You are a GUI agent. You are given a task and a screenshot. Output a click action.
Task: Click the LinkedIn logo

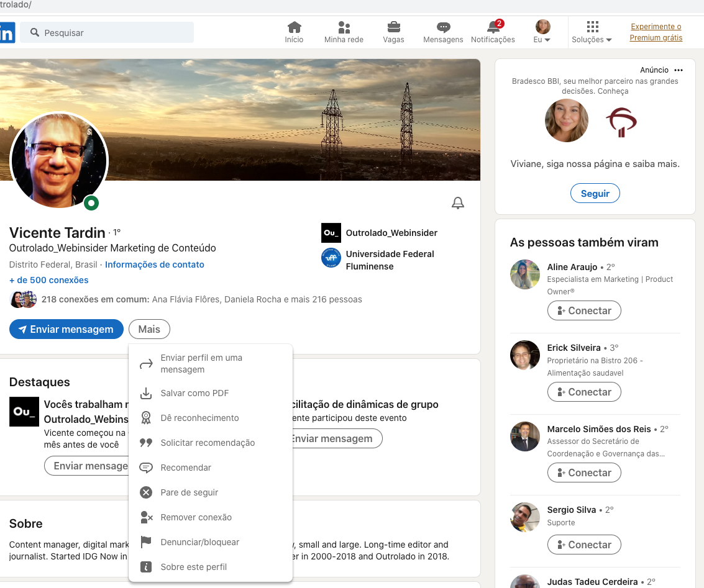pyautogui.click(x=7, y=32)
